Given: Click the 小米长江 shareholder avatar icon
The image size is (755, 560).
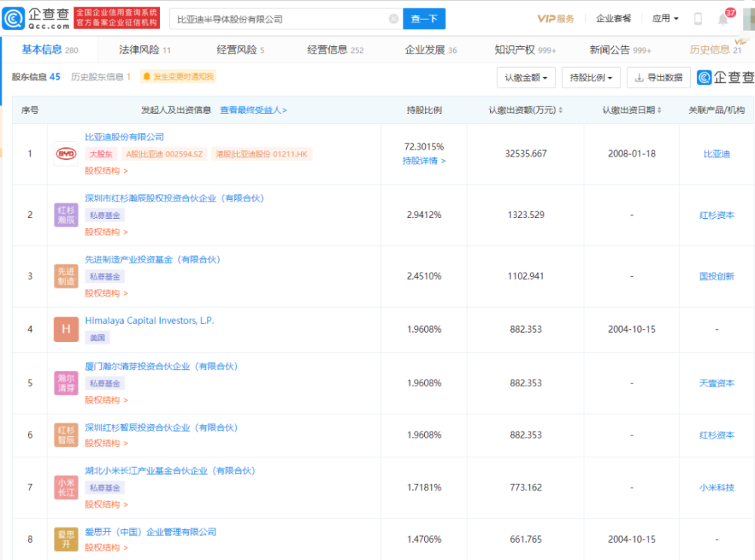Looking at the screenshot, I should click(66, 487).
